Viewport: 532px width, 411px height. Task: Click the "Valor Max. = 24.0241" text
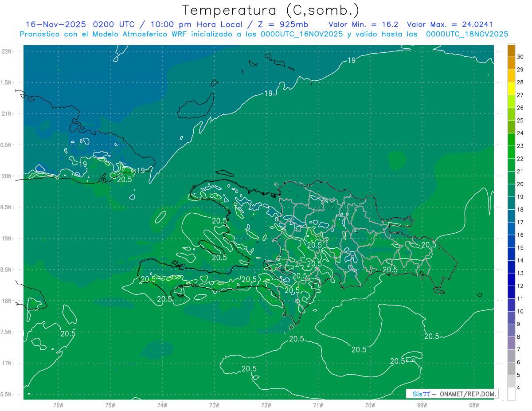click(450, 24)
